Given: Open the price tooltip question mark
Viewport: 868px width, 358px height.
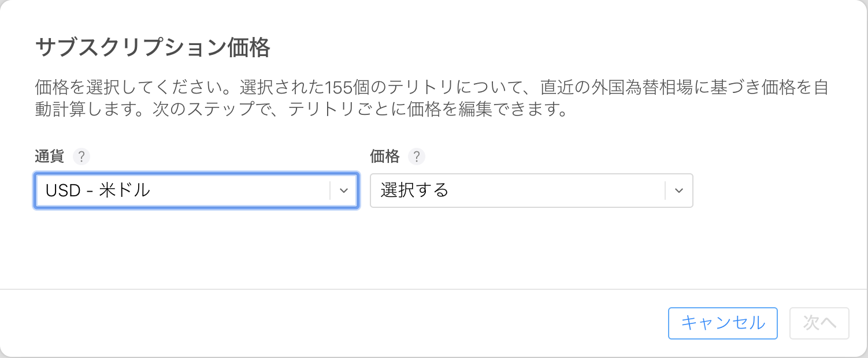Looking at the screenshot, I should pos(417,156).
